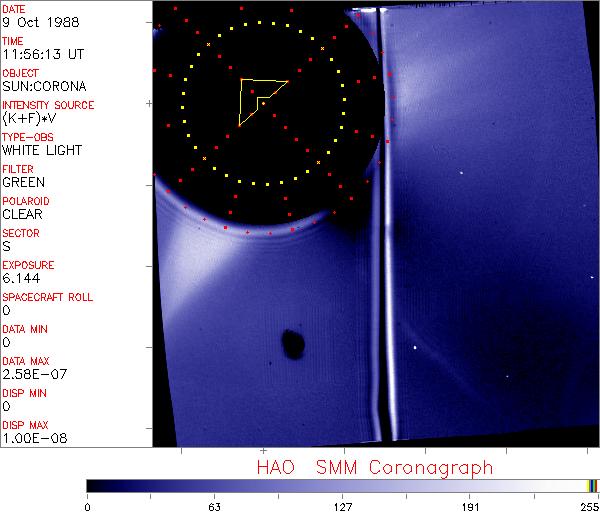Select the "11:56:13 UT" time value
600x512 pixels.
coord(39,54)
